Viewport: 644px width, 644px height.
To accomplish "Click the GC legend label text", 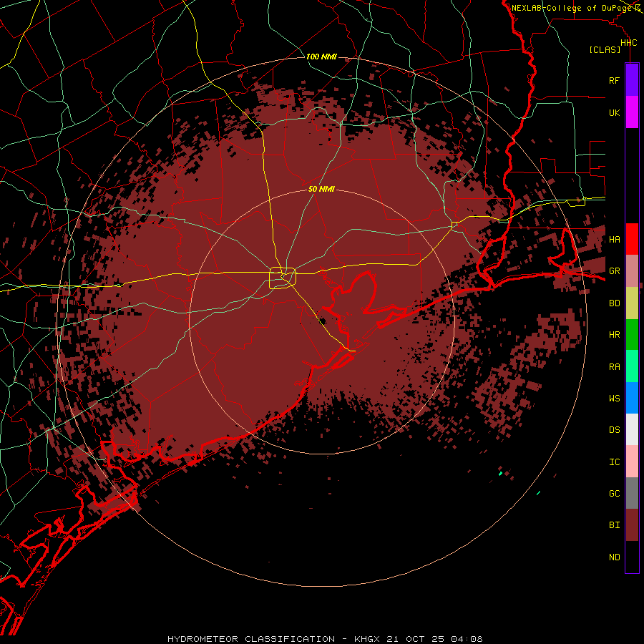I will point(614,493).
